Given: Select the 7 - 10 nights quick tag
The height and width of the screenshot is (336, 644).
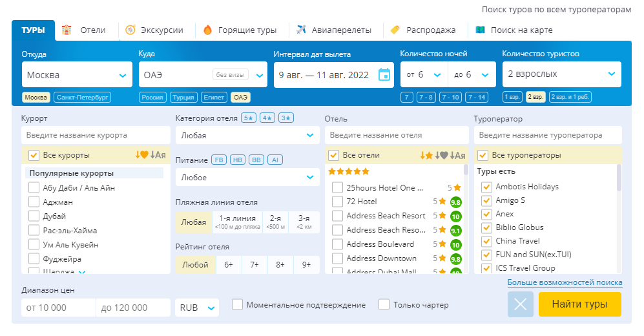Looking at the screenshot, I should point(451,98).
